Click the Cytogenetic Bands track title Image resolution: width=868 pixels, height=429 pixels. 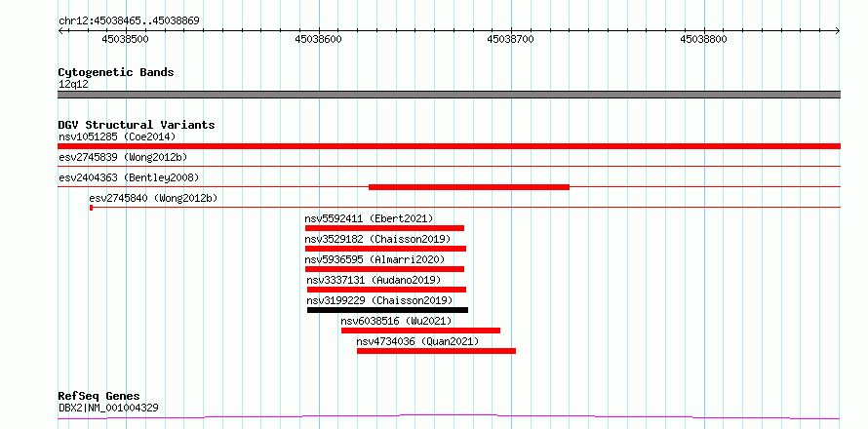[x=116, y=72]
